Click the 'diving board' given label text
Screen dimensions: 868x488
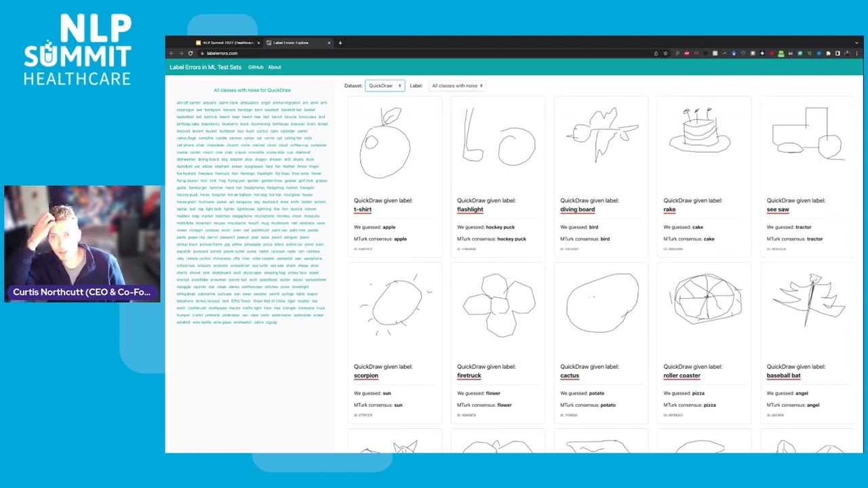click(577, 209)
